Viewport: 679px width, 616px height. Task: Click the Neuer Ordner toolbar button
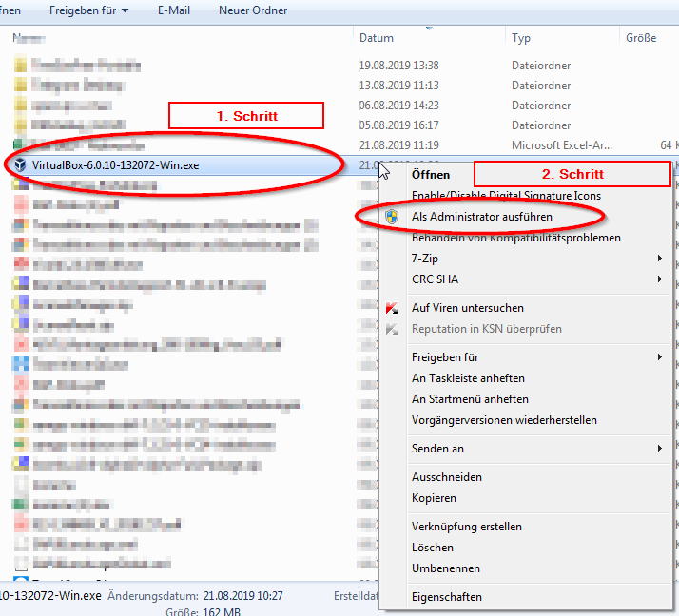click(x=253, y=10)
